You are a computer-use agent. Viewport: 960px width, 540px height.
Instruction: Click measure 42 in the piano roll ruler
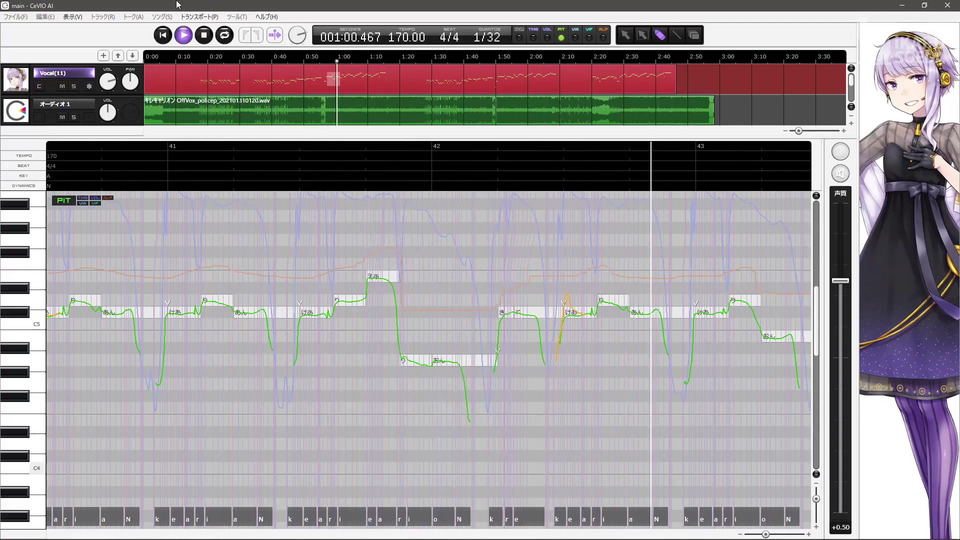(x=437, y=146)
